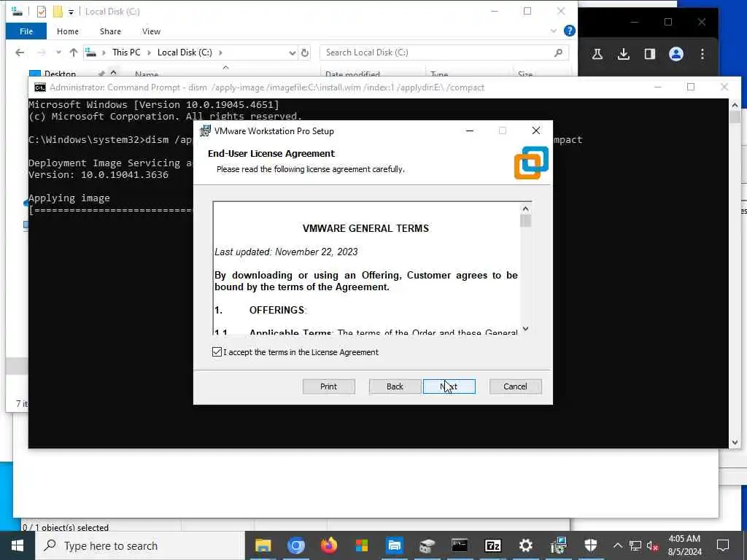Click Explorer refresh button
The width and height of the screenshot is (747, 560).
[x=305, y=52]
